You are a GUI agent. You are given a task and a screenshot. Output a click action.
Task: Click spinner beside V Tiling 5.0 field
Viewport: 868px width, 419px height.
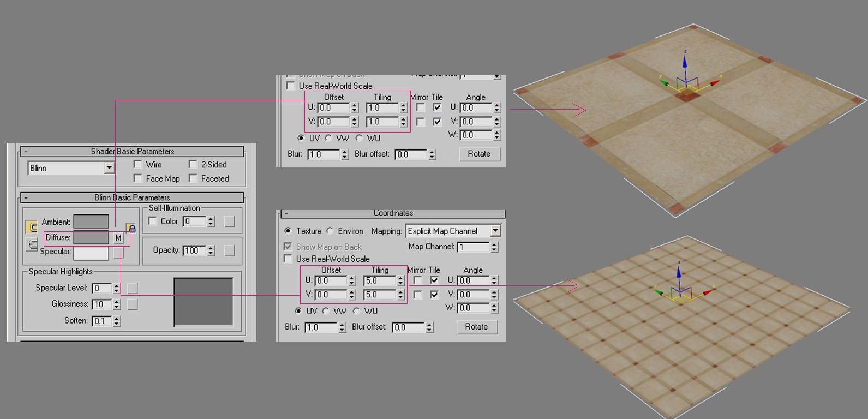400,295
